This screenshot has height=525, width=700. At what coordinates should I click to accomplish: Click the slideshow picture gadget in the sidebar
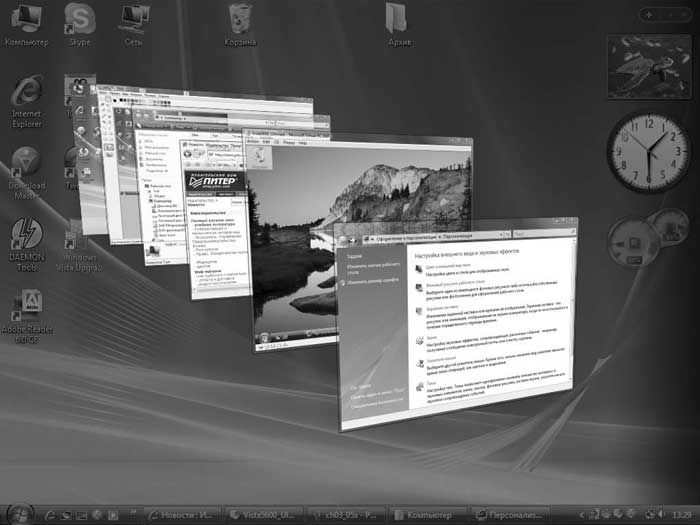(647, 66)
